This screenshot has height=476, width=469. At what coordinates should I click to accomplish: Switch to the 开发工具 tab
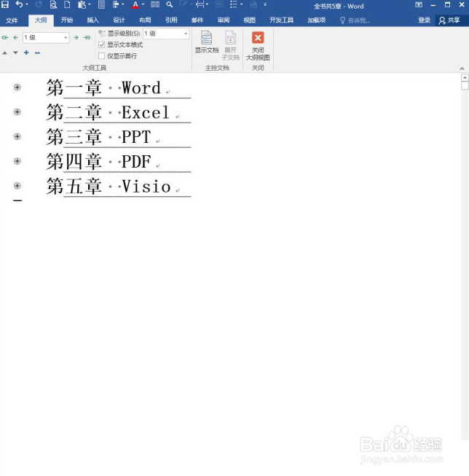pyautogui.click(x=281, y=20)
